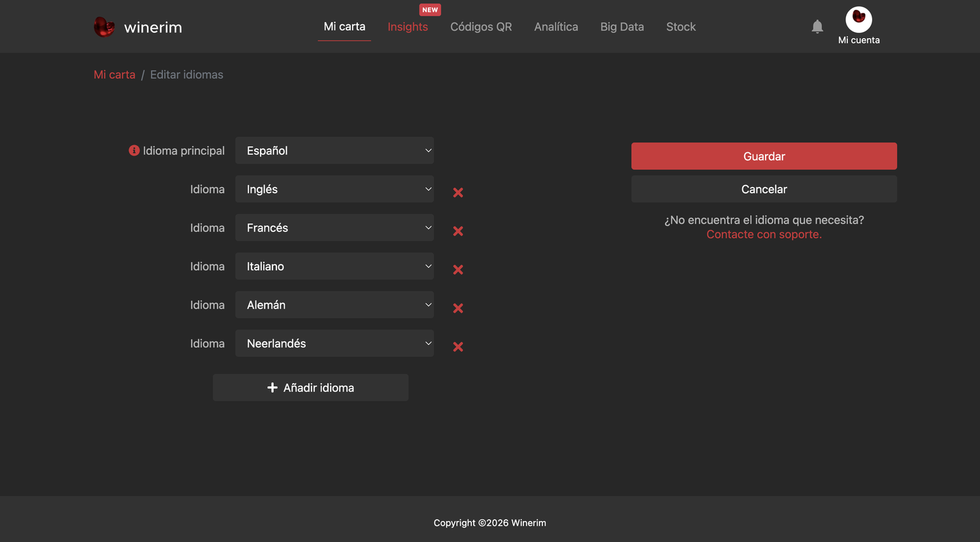Click the Mi cuenta label
Viewport: 980px width, 542px height.
click(858, 40)
